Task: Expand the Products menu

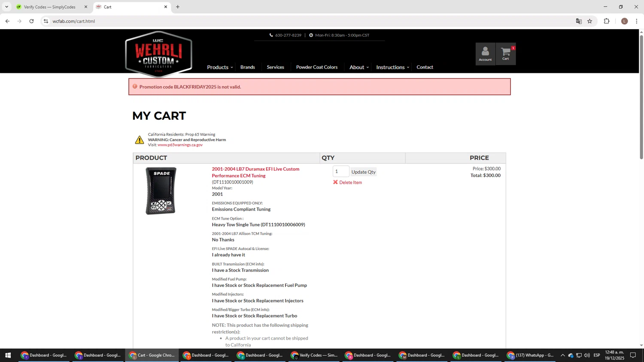Action: [220, 67]
